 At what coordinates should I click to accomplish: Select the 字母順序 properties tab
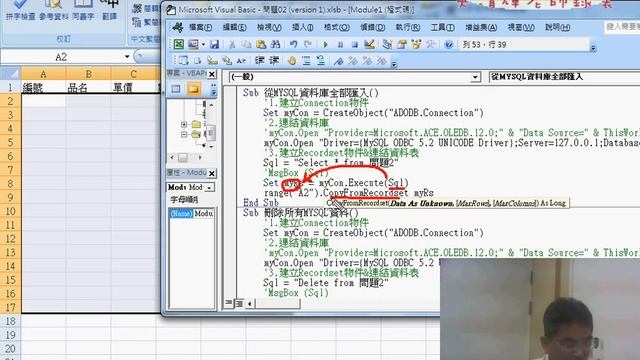[184, 200]
